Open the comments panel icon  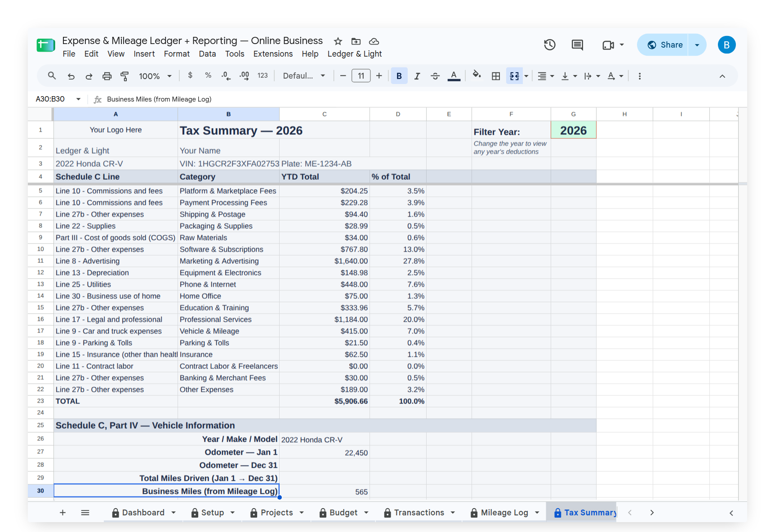[577, 45]
